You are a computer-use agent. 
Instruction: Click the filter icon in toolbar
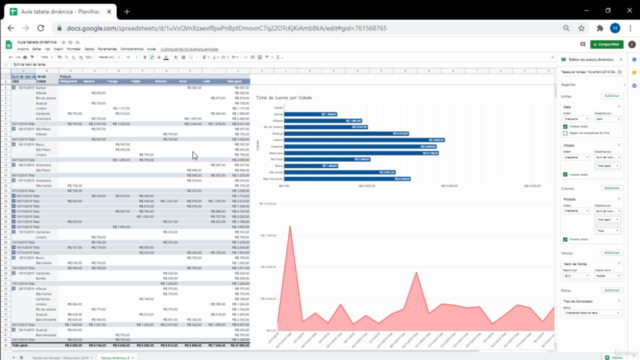267,58
